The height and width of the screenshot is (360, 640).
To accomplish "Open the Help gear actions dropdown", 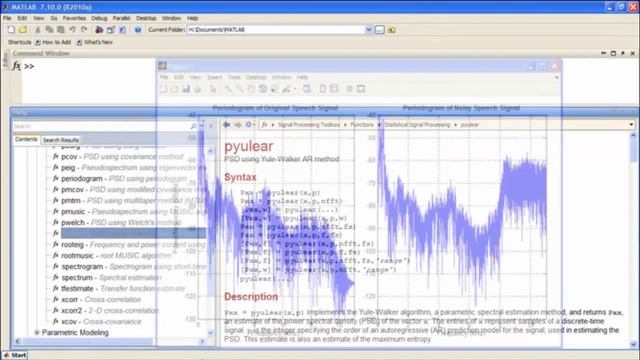I will point(249,125).
